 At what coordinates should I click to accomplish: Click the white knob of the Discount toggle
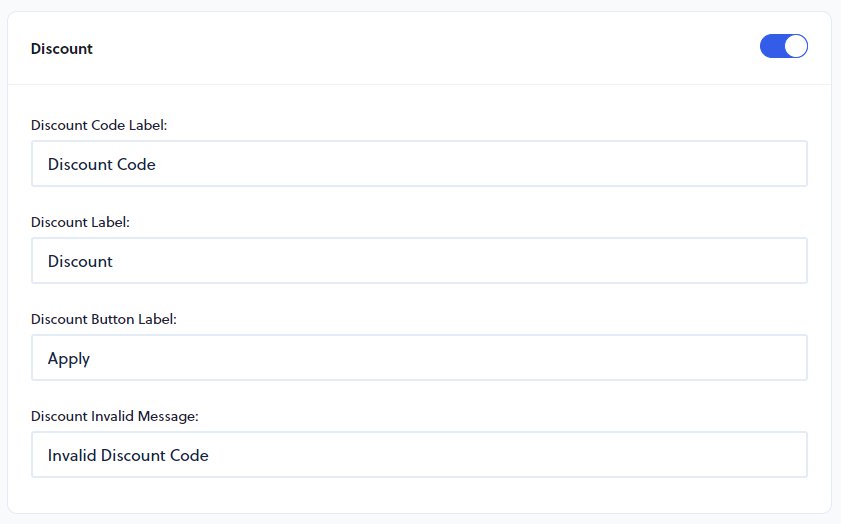796,46
